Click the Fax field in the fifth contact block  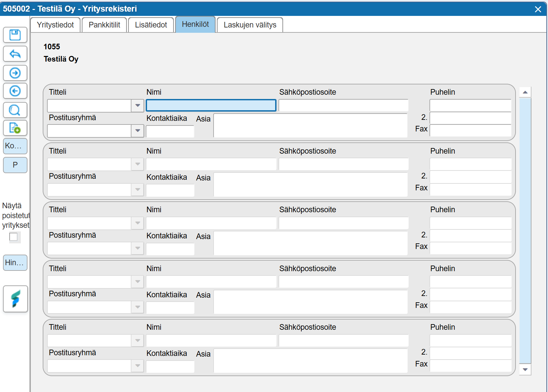coord(471,366)
